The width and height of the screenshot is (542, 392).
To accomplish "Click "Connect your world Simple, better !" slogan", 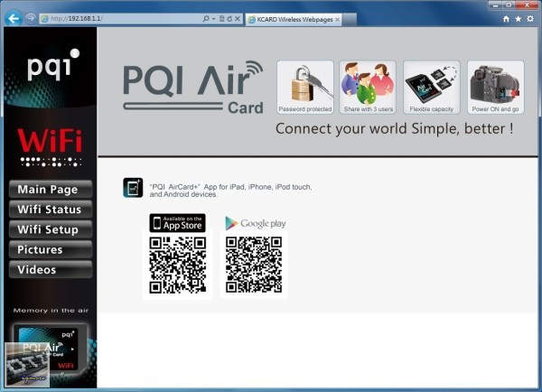I will click(x=395, y=129).
